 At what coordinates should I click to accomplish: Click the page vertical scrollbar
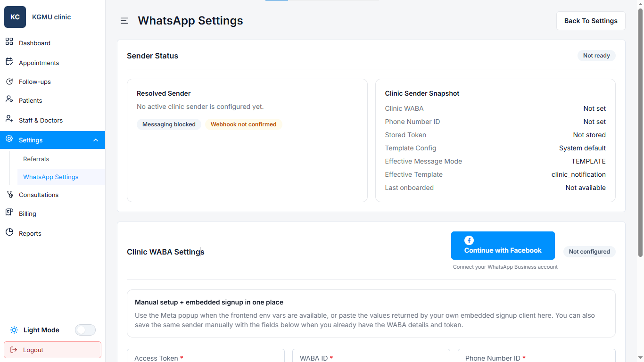[640, 132]
